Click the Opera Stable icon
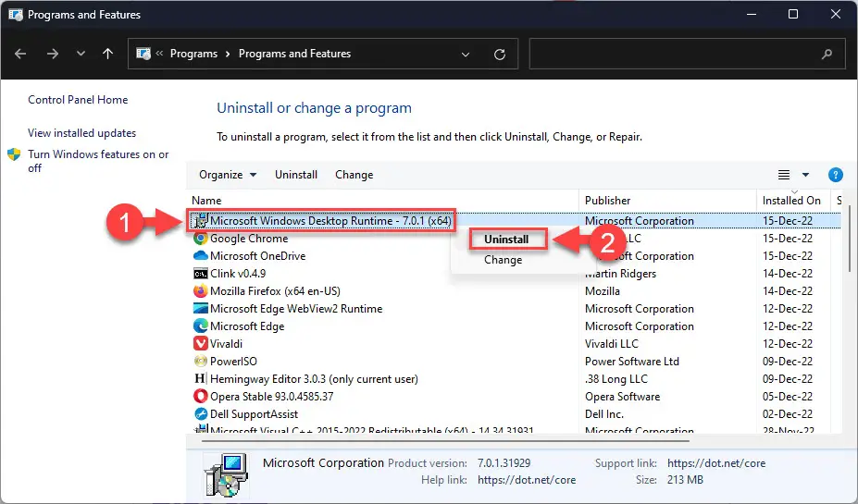The width and height of the screenshot is (858, 504). [x=200, y=396]
